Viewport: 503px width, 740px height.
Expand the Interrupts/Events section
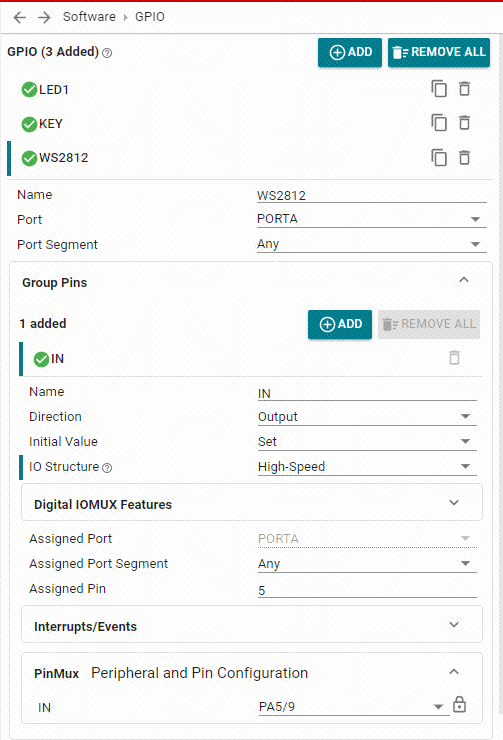[x=252, y=625]
